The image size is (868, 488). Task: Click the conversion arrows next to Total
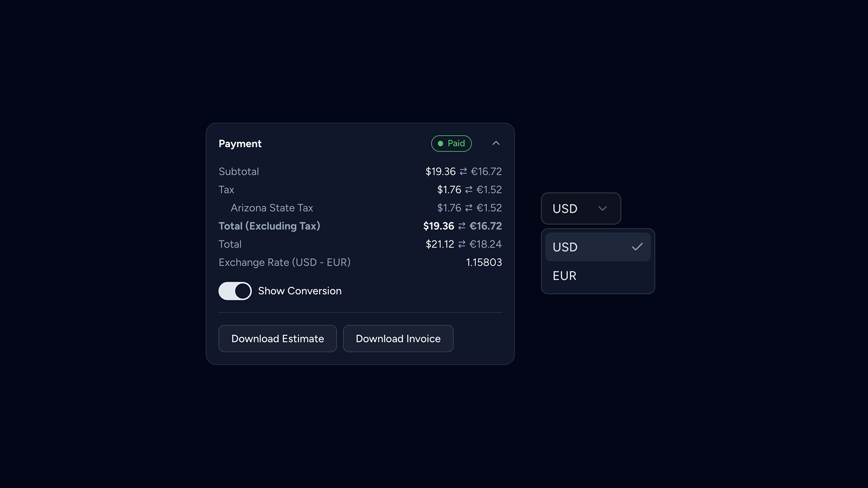462,244
